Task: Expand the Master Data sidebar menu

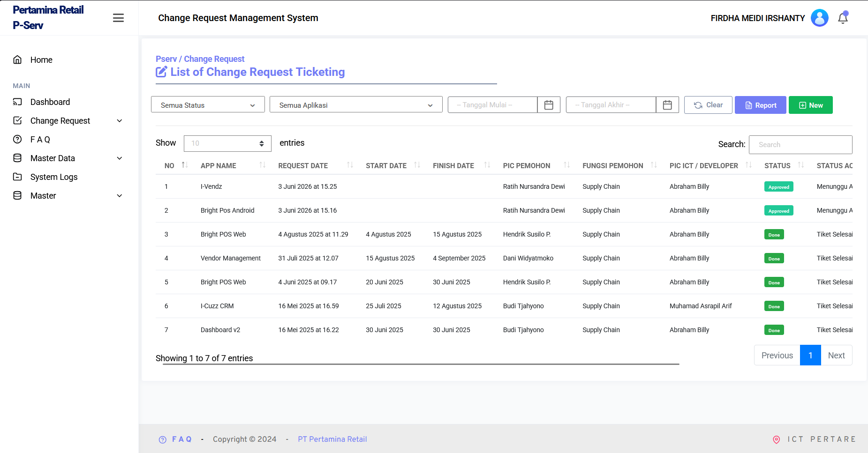Action: coord(68,158)
